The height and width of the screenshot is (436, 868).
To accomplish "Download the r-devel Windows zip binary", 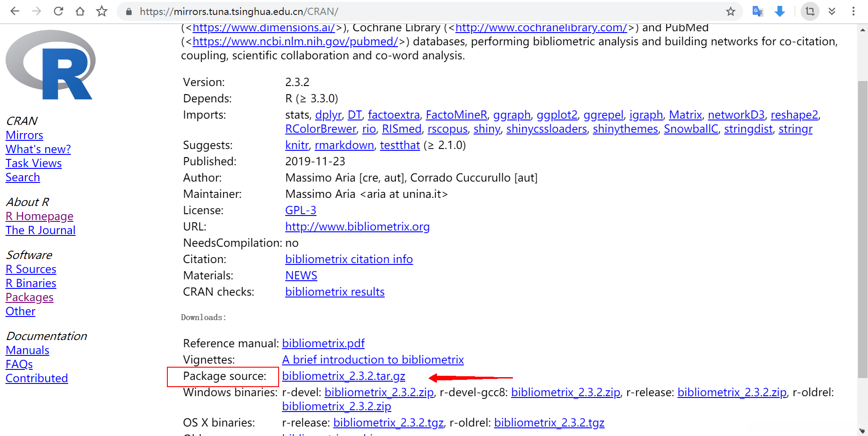I will pyautogui.click(x=379, y=393).
